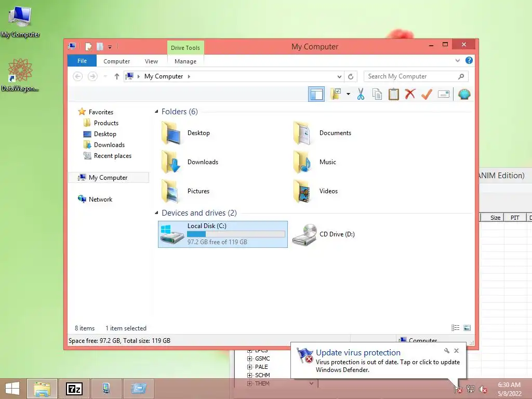Click the search magnifier icon
Viewport: 532px width, 399px height.
pyautogui.click(x=461, y=76)
